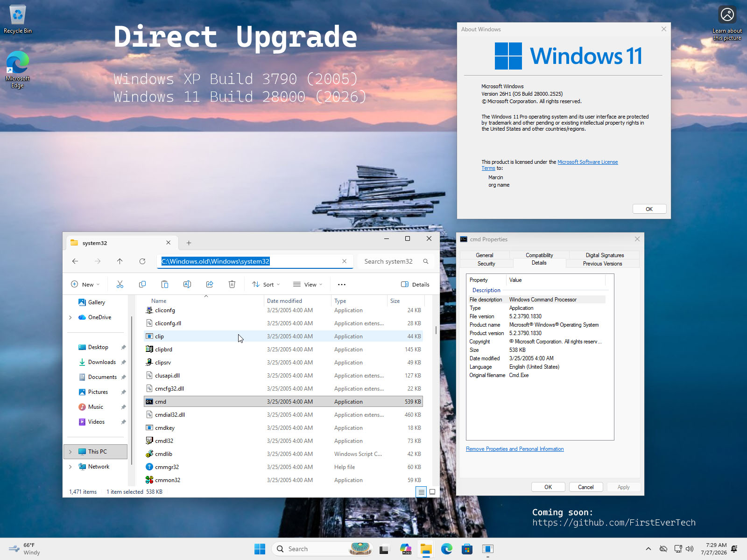
Task: Switch to the Previous Versions tab
Action: click(602, 264)
